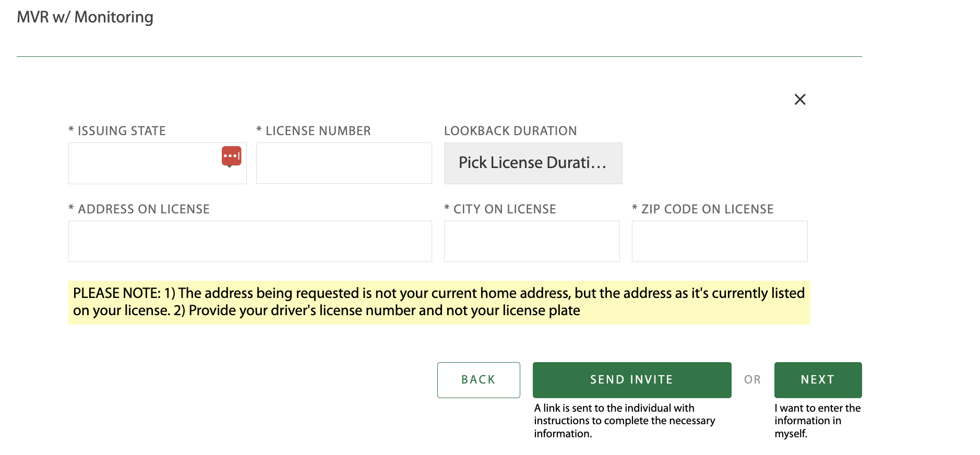This screenshot has width=980, height=455.
Task: Click the yellow PLEASE NOTE banner
Action: pos(439,302)
